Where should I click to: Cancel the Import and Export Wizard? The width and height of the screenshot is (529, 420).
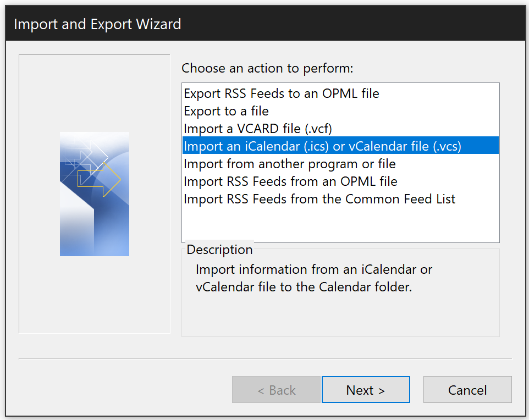467,390
